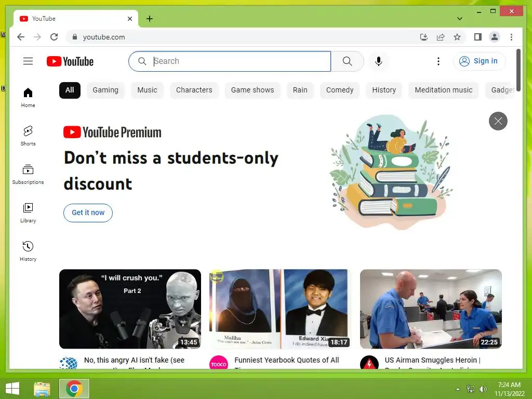Screen dimensions: 532x399
Task: Open the Funniest Yearbook Quotes thumbnail
Action: (x=280, y=309)
